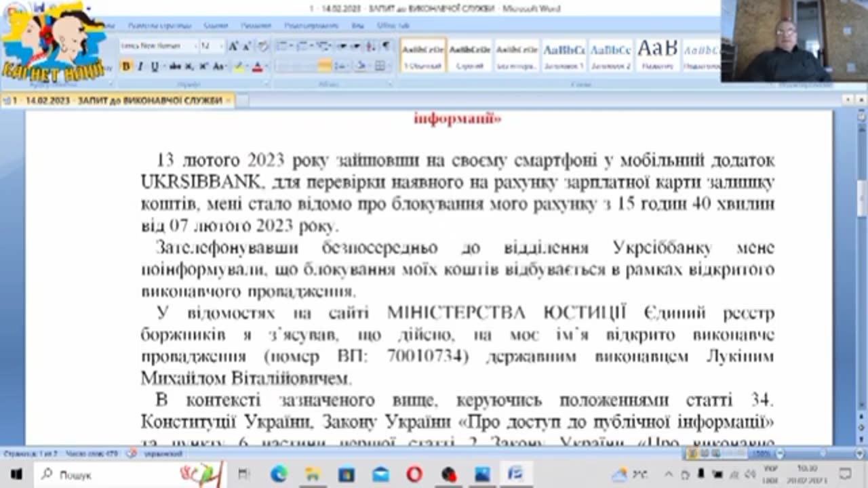Open the Windows Start menu
Image resolution: width=868 pixels, height=488 pixels.
coord(16,474)
